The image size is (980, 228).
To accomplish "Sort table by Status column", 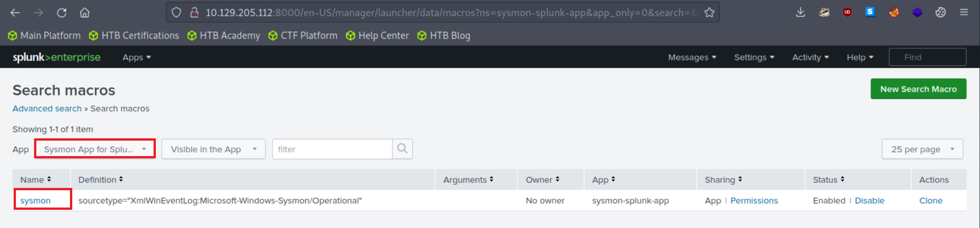I will click(x=828, y=180).
